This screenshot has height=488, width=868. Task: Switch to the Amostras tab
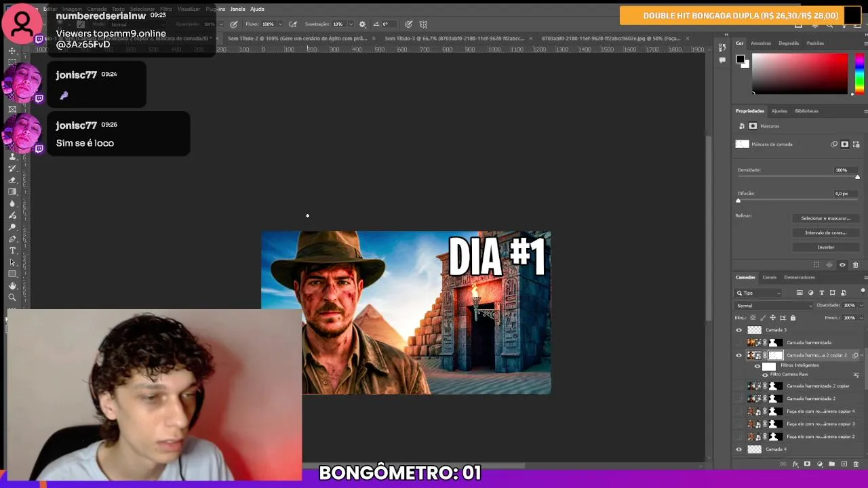click(761, 43)
